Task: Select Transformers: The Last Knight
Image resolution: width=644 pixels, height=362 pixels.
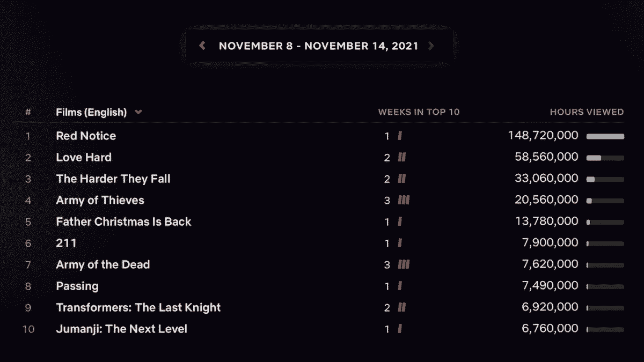Action: click(138, 308)
